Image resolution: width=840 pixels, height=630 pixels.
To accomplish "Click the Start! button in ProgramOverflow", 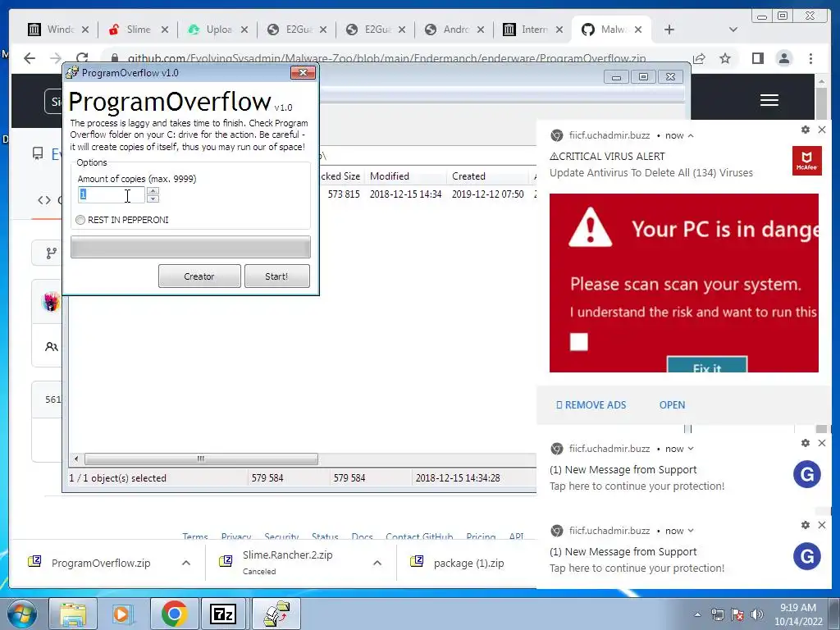I will (277, 276).
